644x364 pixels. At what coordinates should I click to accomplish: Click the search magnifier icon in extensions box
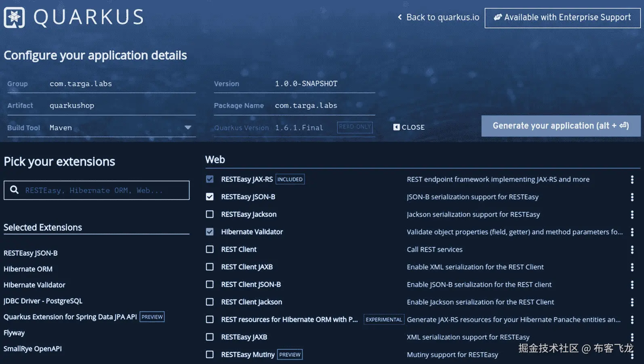(14, 190)
